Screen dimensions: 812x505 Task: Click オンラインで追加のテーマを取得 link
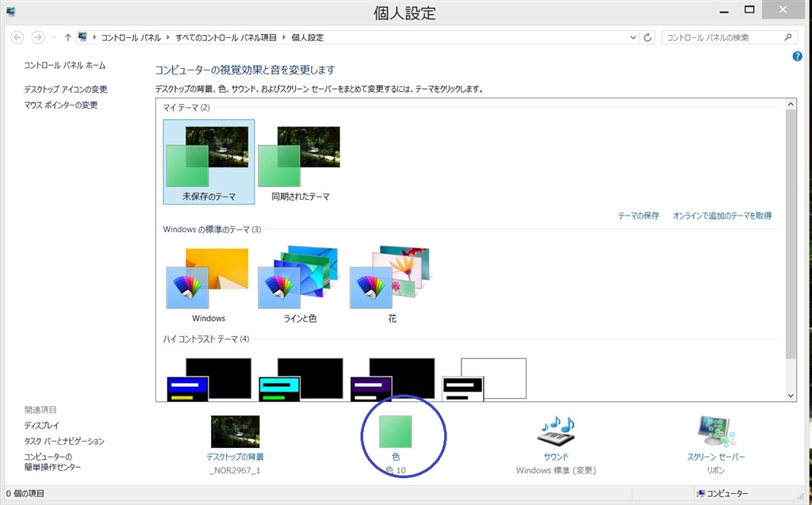[722, 216]
